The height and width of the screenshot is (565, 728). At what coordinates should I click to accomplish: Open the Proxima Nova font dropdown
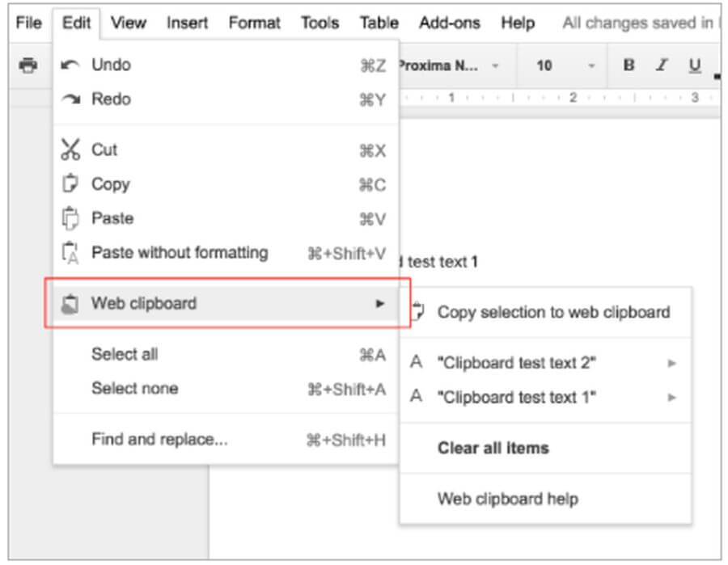450,65
